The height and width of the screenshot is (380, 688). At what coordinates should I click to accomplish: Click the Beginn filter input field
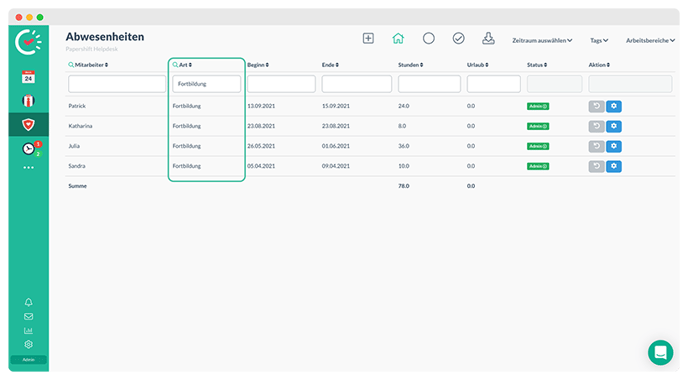pos(281,84)
